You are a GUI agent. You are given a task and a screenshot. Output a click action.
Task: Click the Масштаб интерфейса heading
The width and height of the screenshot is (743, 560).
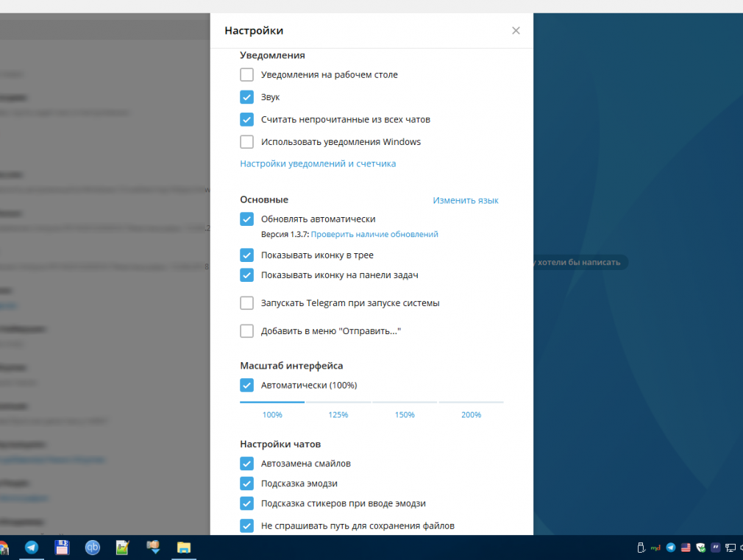click(x=291, y=366)
